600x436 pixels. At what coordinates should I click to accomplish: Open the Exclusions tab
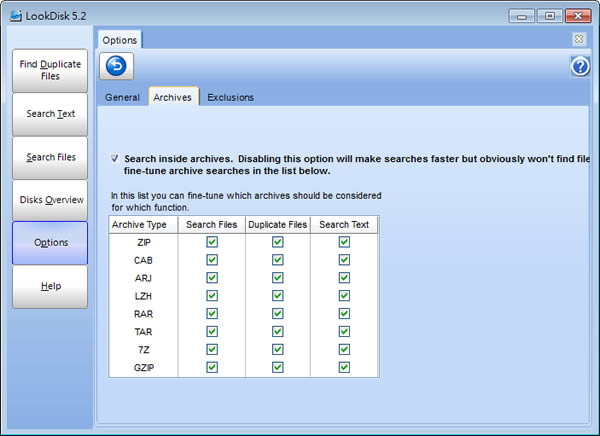(230, 97)
